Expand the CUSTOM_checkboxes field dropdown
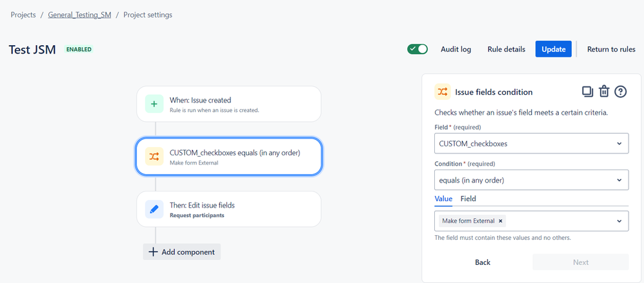 tap(619, 144)
